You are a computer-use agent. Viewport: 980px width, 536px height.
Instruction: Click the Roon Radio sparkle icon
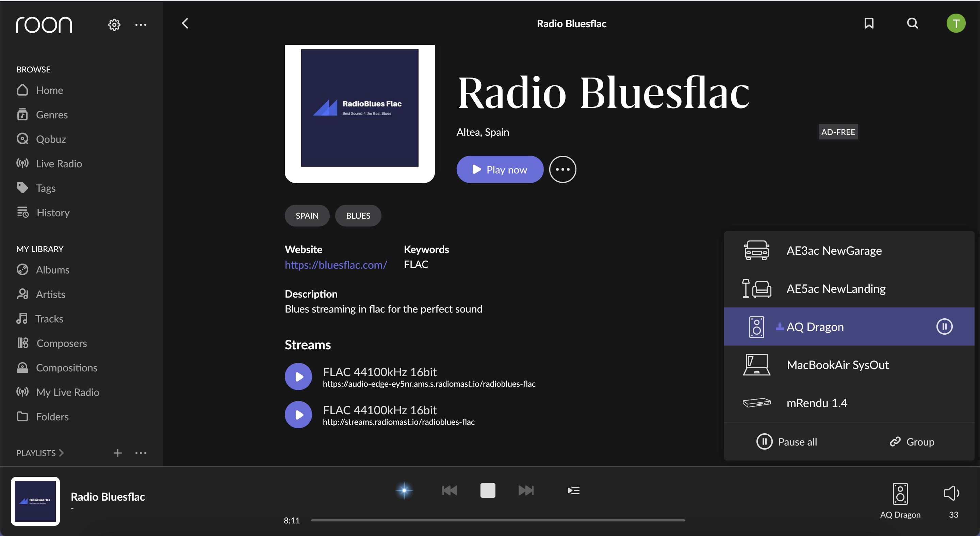tap(404, 490)
